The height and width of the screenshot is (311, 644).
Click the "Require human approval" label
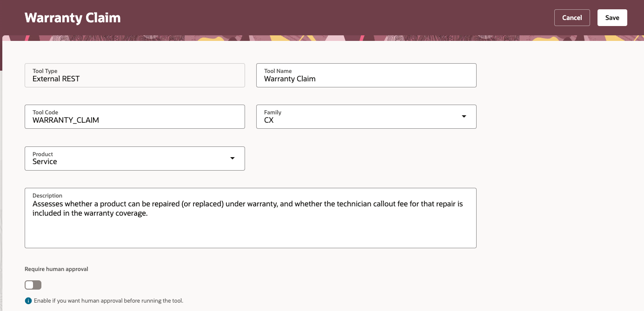pyautogui.click(x=56, y=269)
